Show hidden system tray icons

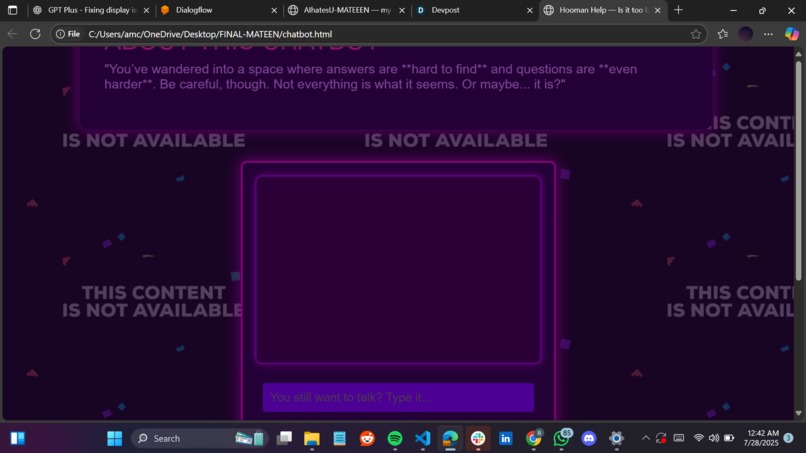(646, 438)
